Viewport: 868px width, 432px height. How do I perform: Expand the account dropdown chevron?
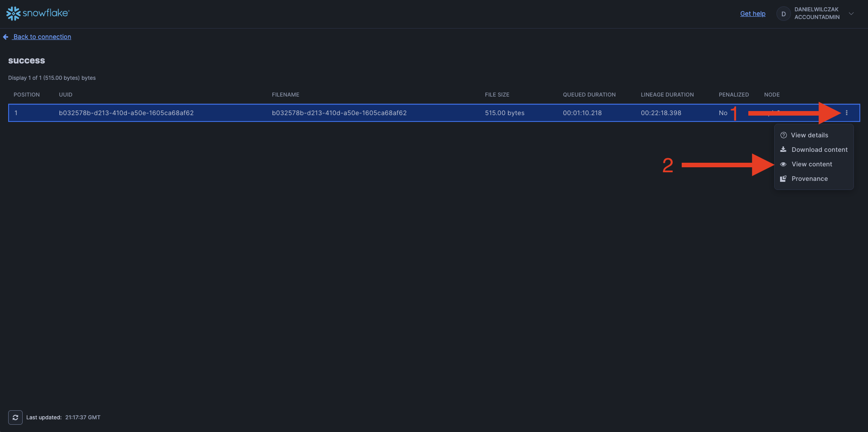point(851,14)
